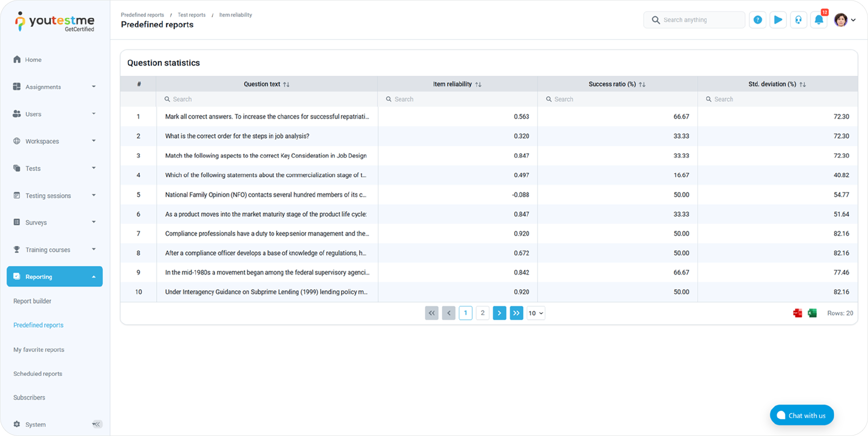Export table using the Excel icon
This screenshot has width=868, height=436.
[x=812, y=313]
